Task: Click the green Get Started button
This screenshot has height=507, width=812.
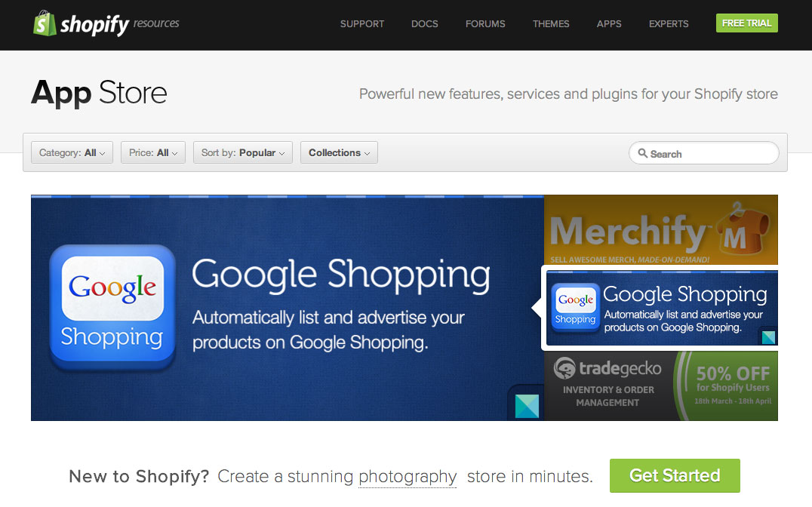Action: point(675,475)
